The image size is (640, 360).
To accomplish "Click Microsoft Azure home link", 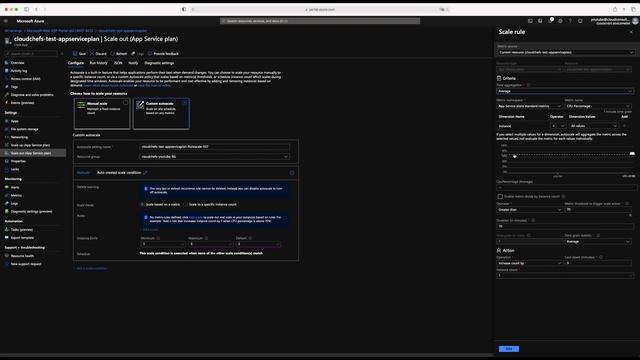I will [30, 21].
